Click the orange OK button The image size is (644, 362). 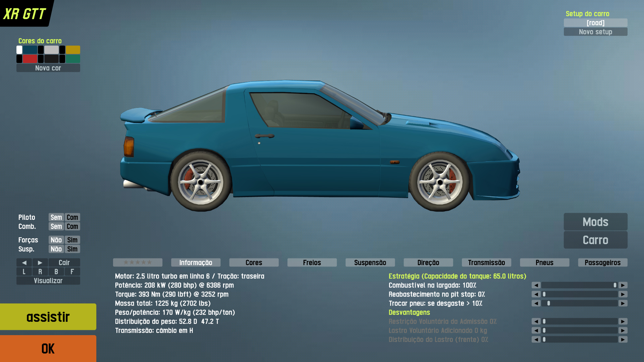point(48,349)
